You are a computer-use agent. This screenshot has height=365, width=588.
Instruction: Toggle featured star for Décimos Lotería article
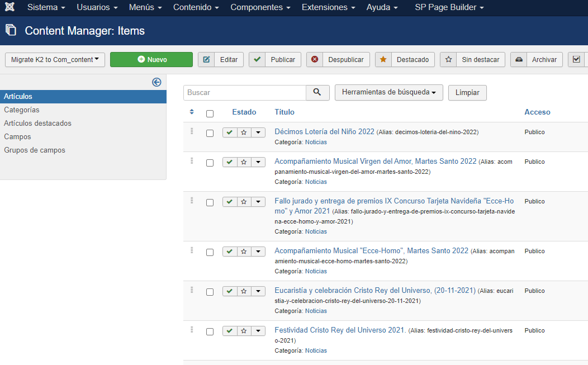click(x=244, y=132)
